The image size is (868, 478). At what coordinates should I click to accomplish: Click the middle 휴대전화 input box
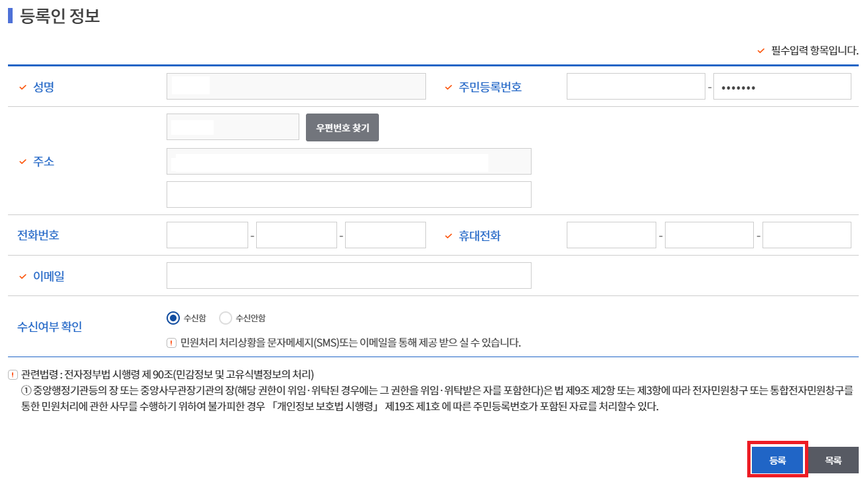pos(709,235)
